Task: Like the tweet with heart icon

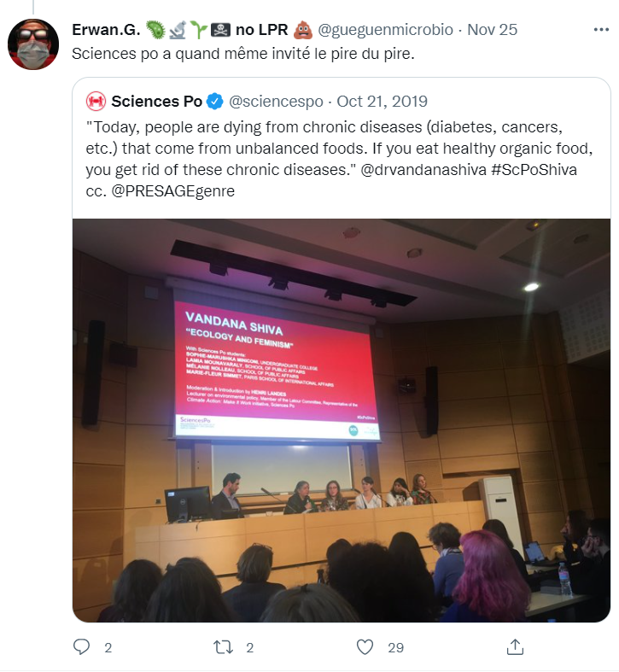Action: click(x=365, y=647)
